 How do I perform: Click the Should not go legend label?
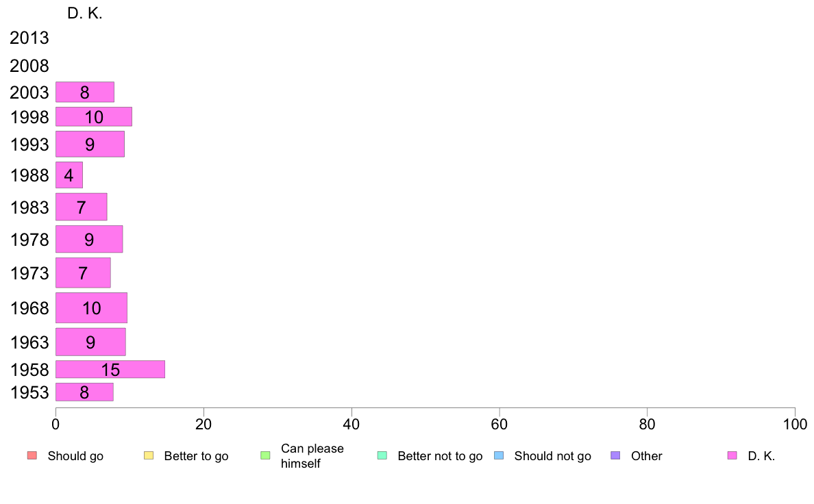(x=552, y=456)
